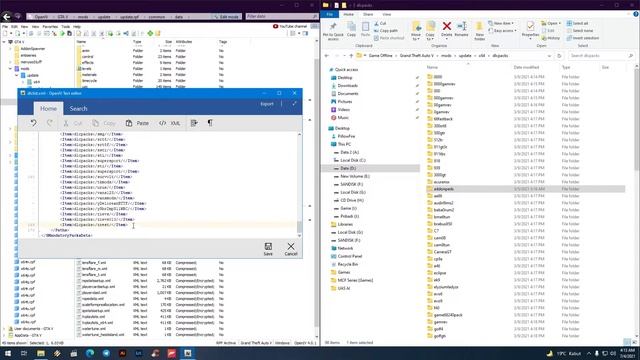Viewport: 640px width, 360px height.
Task: Open the YouTube channel link in OpenIV
Action: coord(290,26)
